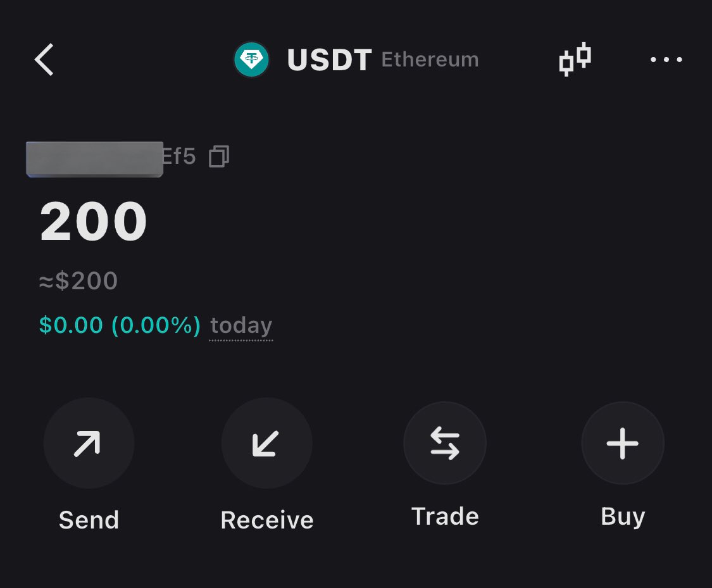
Task: Click the $0.00 (0.00%) change text
Action: [x=120, y=325]
